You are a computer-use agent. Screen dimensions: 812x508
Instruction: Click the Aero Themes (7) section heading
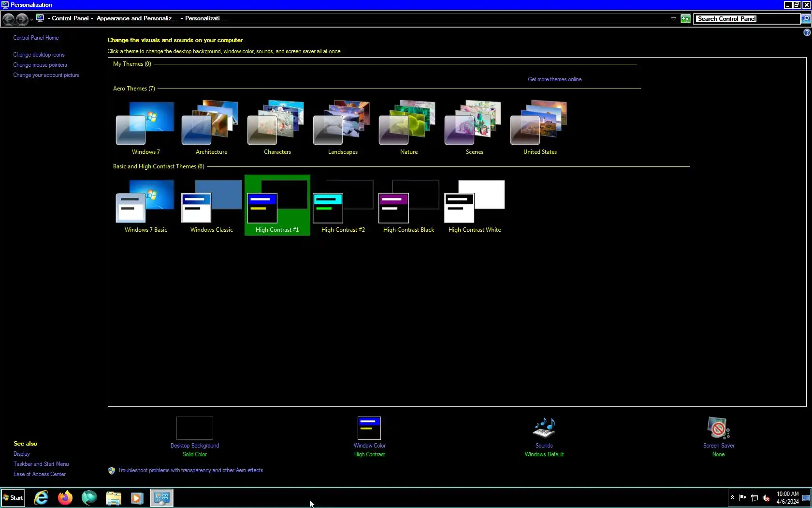tap(134, 89)
